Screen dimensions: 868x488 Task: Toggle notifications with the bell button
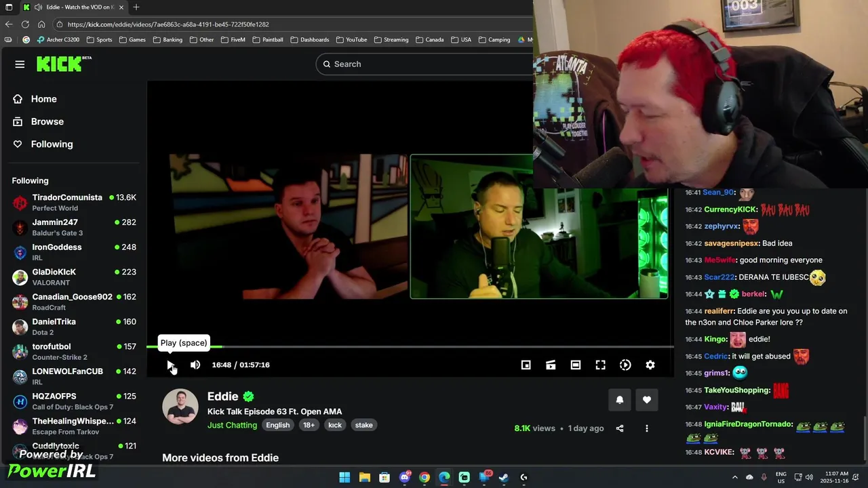(x=619, y=400)
